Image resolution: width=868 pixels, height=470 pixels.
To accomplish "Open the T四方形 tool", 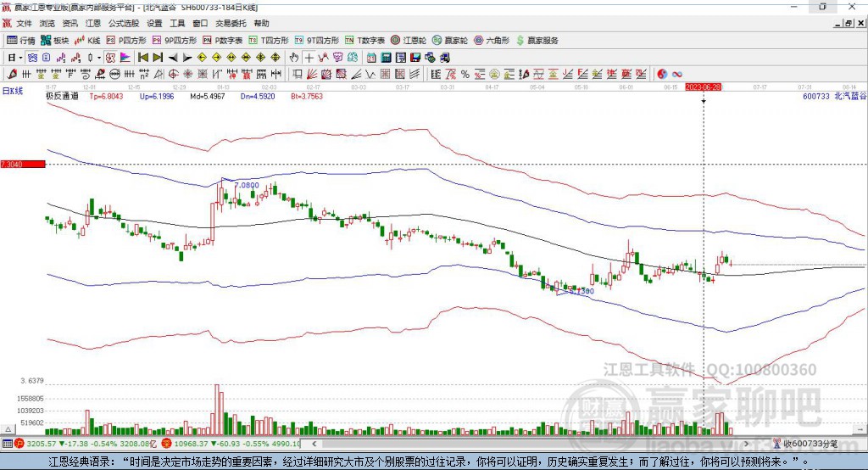I will coord(269,41).
